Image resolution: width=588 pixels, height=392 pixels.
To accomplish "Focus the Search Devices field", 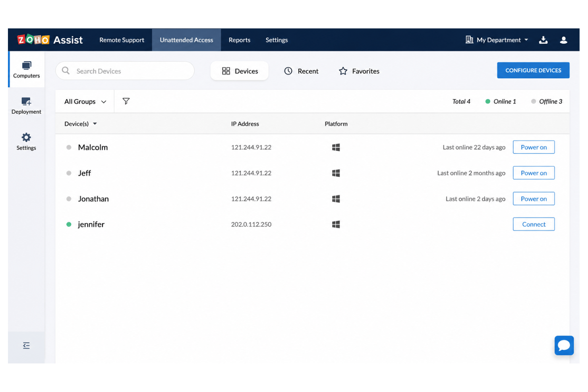I will tap(125, 71).
